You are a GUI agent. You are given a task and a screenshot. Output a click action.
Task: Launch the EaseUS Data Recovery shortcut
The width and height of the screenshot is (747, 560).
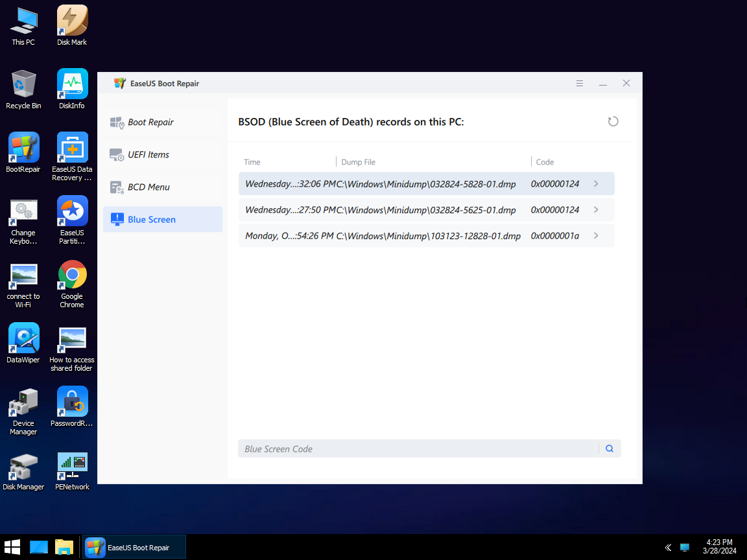[72, 157]
